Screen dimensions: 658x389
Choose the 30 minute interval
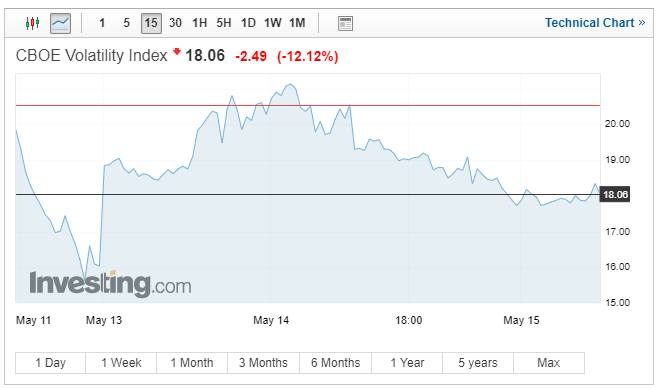tap(175, 23)
